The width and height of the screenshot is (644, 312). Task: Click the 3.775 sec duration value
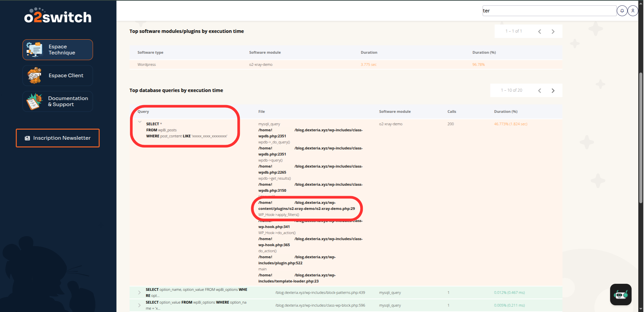[369, 64]
